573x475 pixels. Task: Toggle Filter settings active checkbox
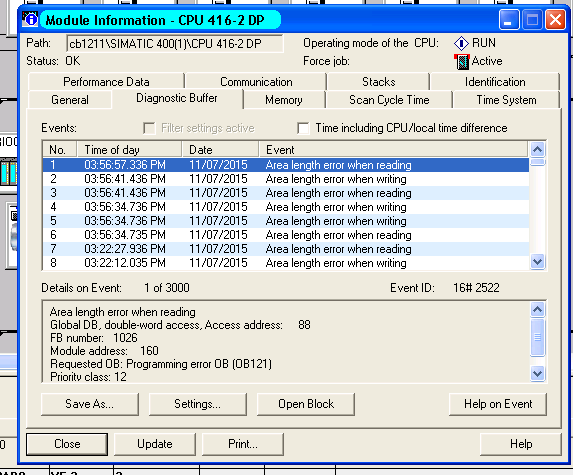tap(149, 128)
